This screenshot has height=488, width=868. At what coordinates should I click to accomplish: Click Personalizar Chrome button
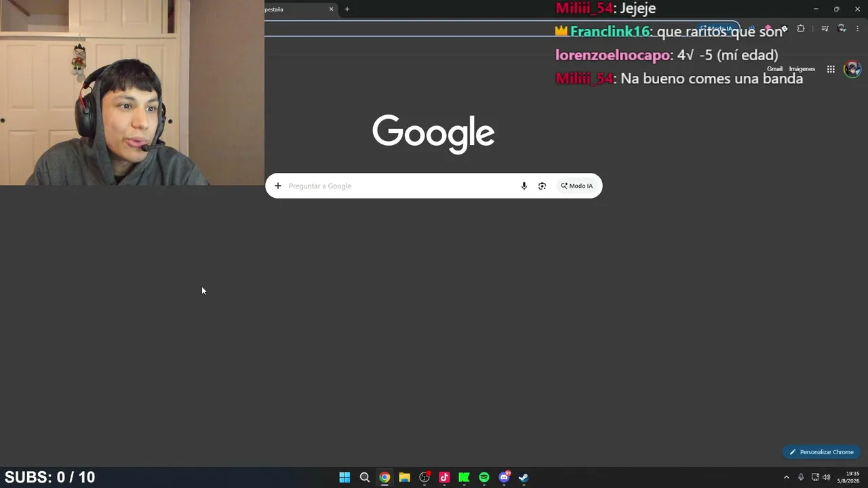coord(821,452)
